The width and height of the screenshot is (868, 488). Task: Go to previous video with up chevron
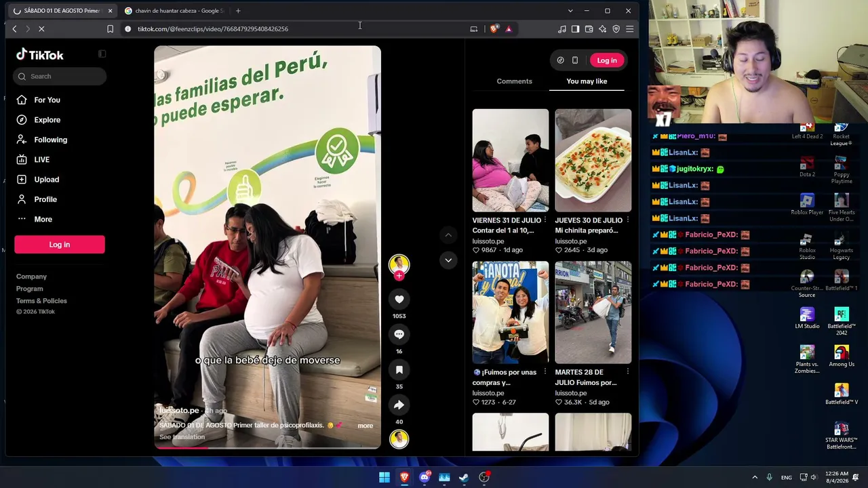point(448,235)
